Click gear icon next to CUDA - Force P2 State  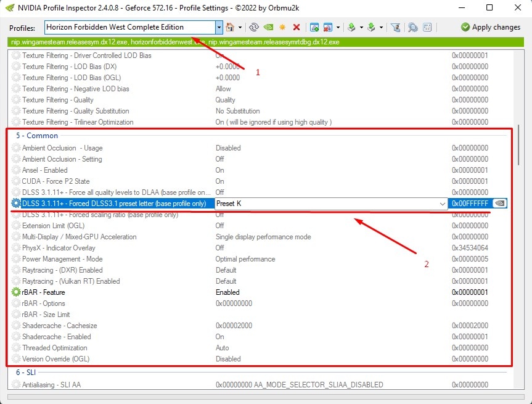(x=15, y=181)
